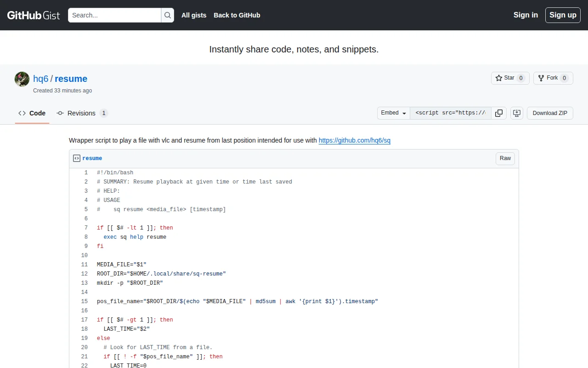
Task: Go Back to GitHub
Action: click(x=237, y=15)
